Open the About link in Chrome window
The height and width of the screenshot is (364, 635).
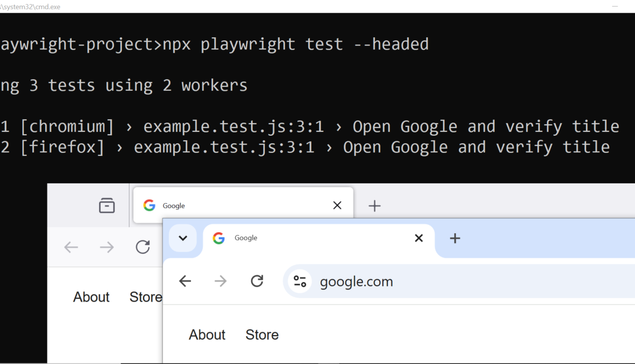tap(207, 335)
